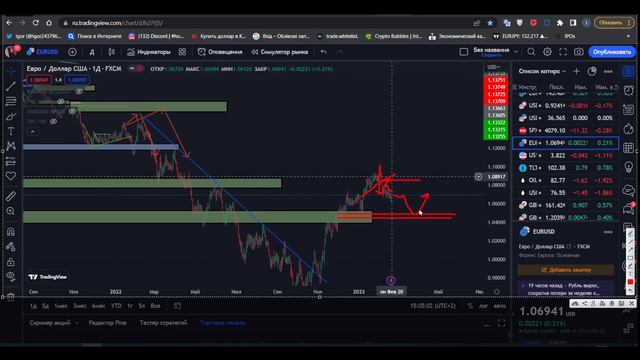Set chart range to Все
This screenshot has height=360, width=640.
[x=155, y=306]
